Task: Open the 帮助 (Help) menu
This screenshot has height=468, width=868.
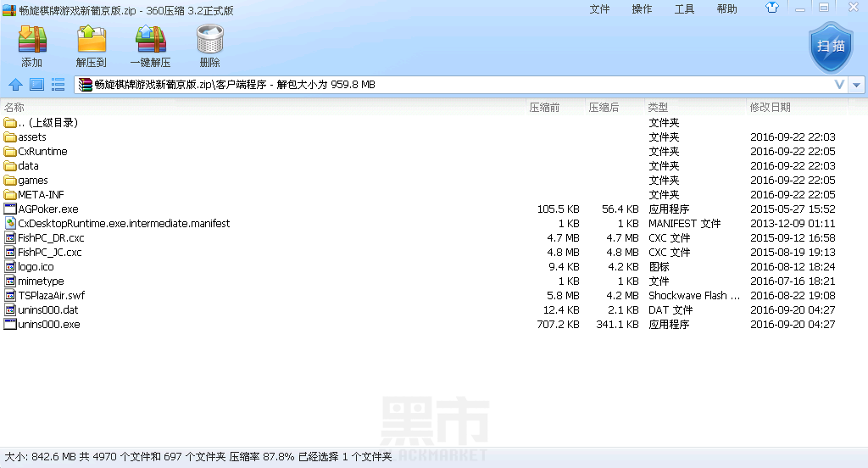Action: pyautogui.click(x=726, y=8)
